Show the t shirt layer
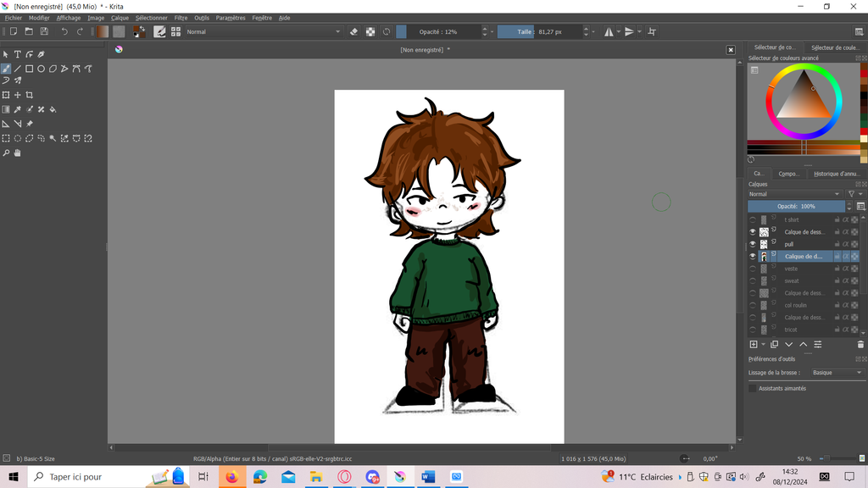Image resolution: width=868 pixels, height=488 pixels. (x=752, y=219)
